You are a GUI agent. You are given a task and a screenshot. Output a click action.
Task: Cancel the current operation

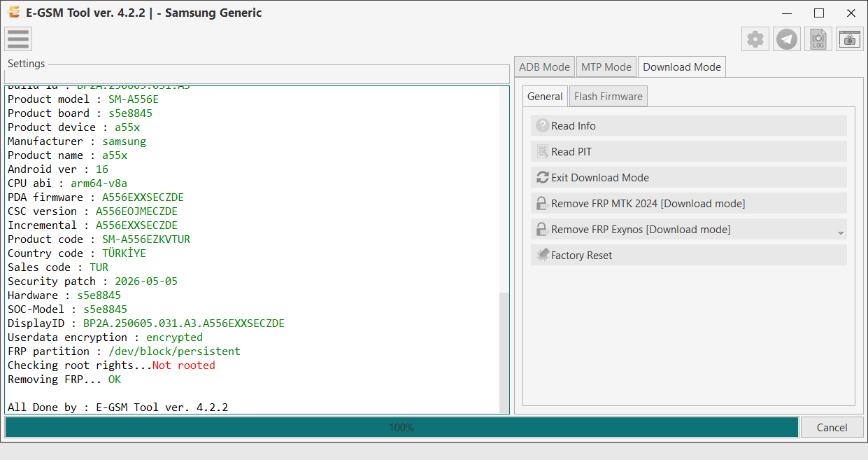pyautogui.click(x=832, y=428)
